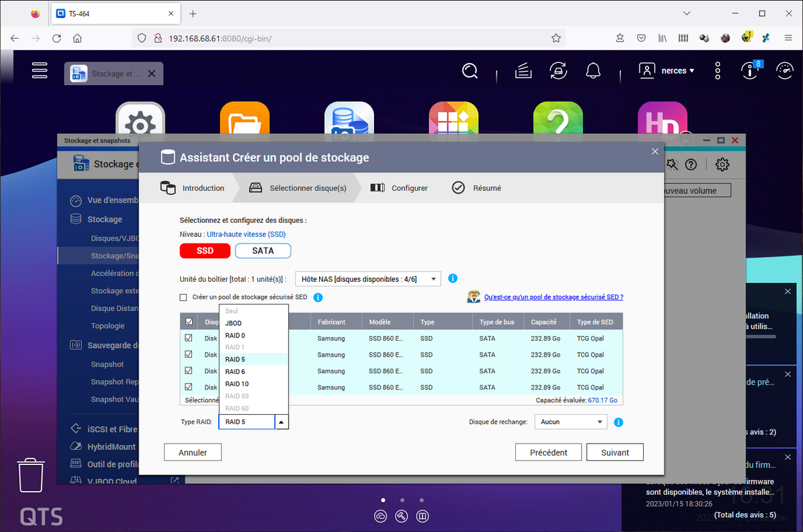This screenshot has height=532, width=803.
Task: Reload the page in Firefox
Action: point(56,38)
